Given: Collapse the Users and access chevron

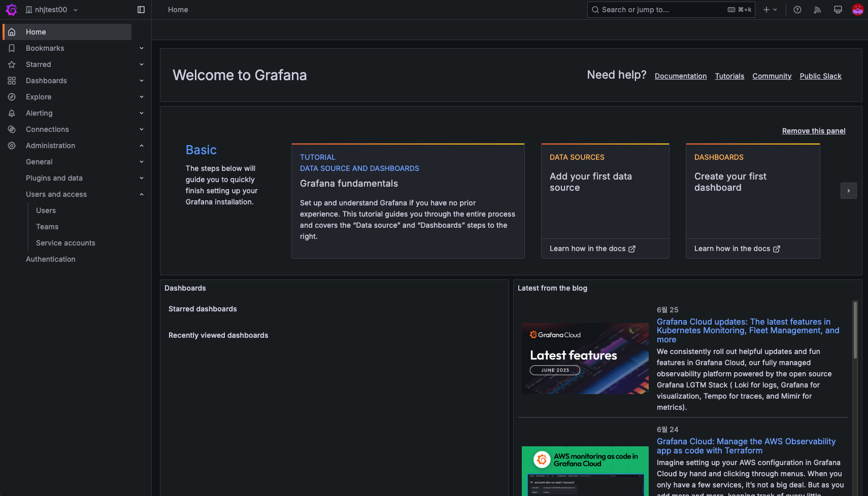Looking at the screenshot, I should point(142,194).
